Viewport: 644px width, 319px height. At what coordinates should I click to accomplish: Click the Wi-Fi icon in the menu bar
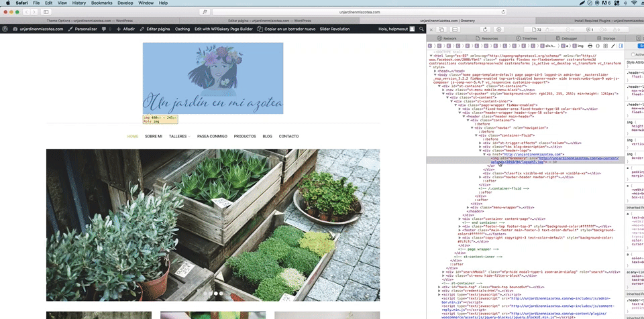(634, 3)
